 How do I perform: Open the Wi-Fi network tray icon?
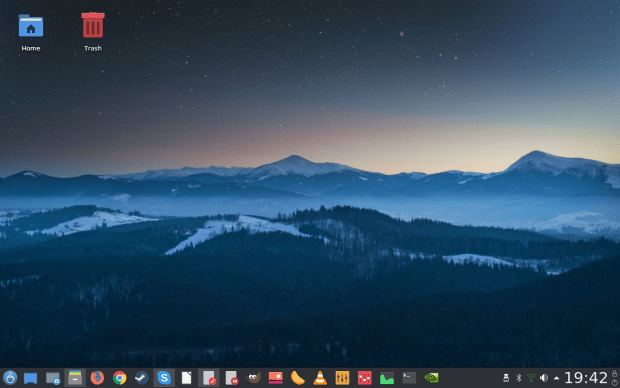pyautogui.click(x=531, y=378)
